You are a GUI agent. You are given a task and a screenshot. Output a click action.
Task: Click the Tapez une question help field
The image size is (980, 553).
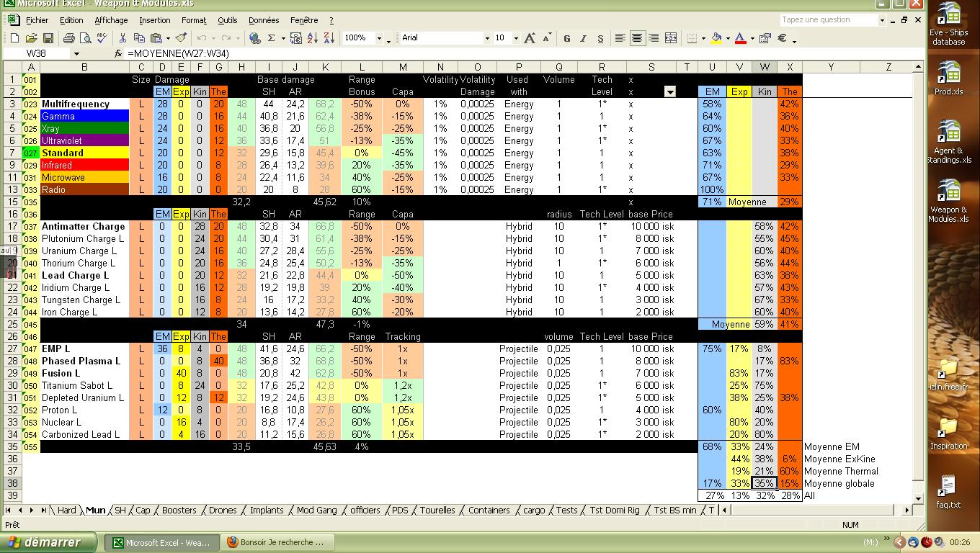click(832, 20)
